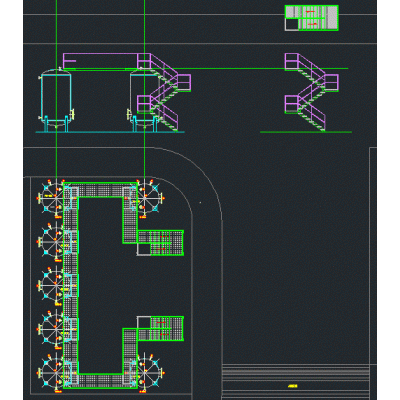The width and height of the screenshot is (400, 400).
Task: Select the top-left circular tank in plan view
Action: (51, 198)
